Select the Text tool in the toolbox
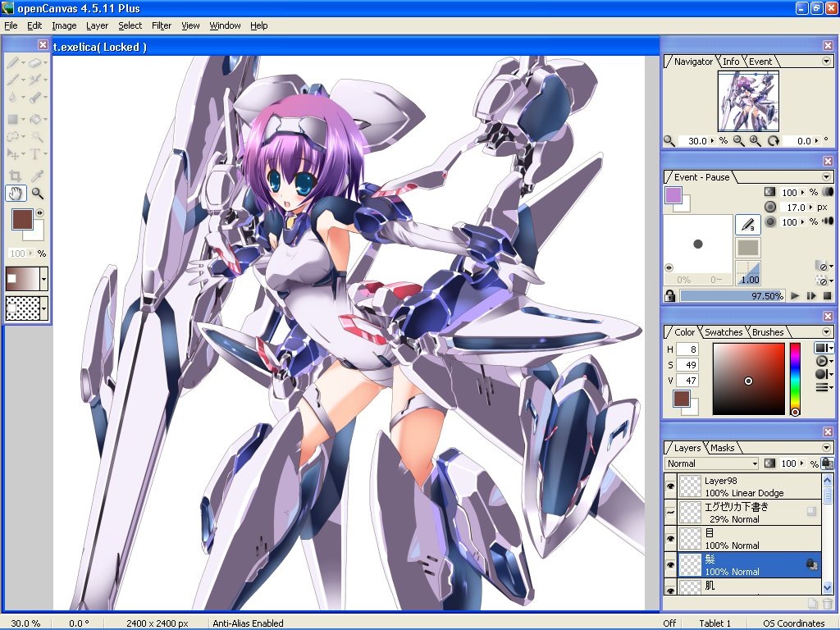 click(34, 154)
